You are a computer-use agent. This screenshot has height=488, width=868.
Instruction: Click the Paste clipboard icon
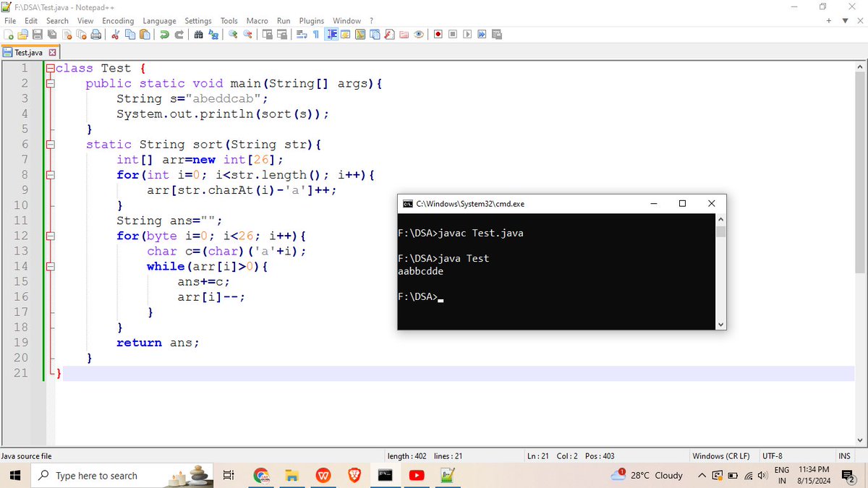coord(145,35)
